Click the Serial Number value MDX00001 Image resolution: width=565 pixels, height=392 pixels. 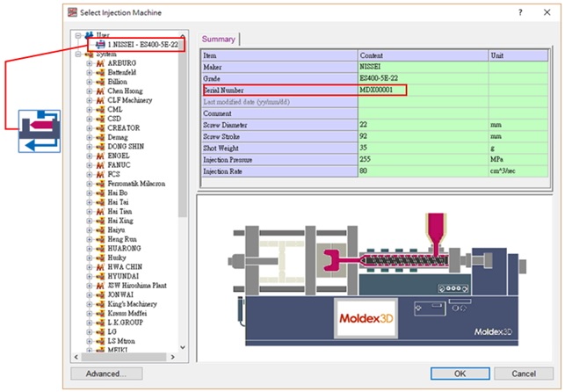[x=376, y=90]
